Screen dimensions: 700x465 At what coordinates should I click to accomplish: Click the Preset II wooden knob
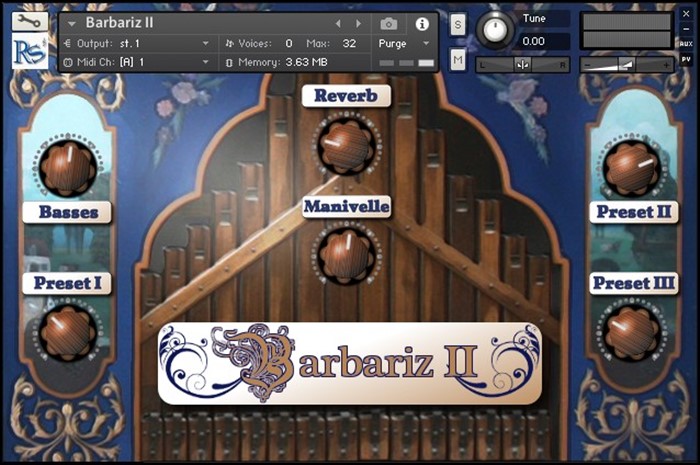[633, 168]
